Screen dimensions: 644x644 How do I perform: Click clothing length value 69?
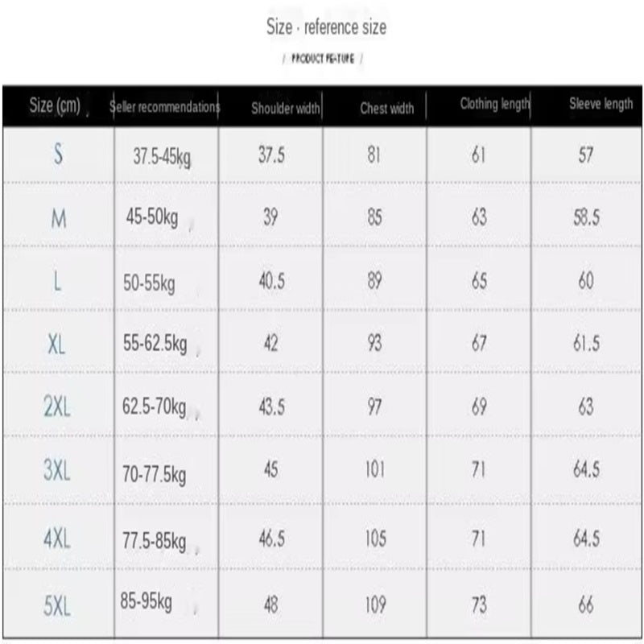point(479,407)
